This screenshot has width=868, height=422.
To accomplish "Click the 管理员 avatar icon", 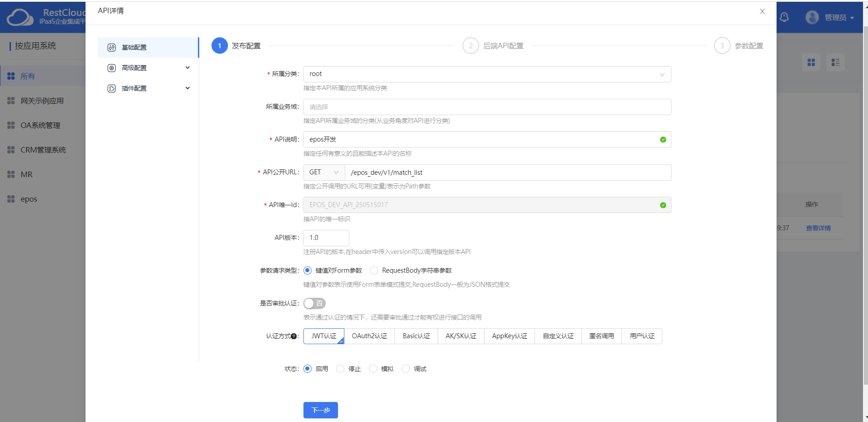I will point(812,17).
